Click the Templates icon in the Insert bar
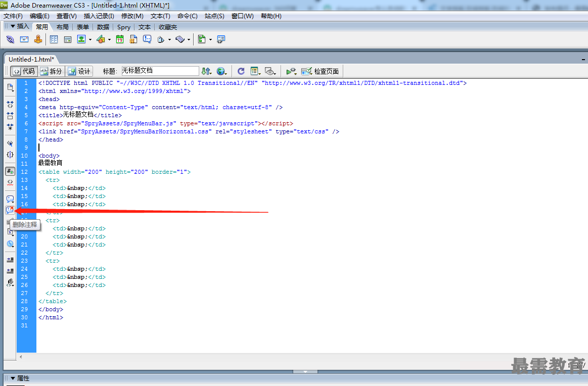Screen dimensions: 588x386 click(x=202, y=39)
